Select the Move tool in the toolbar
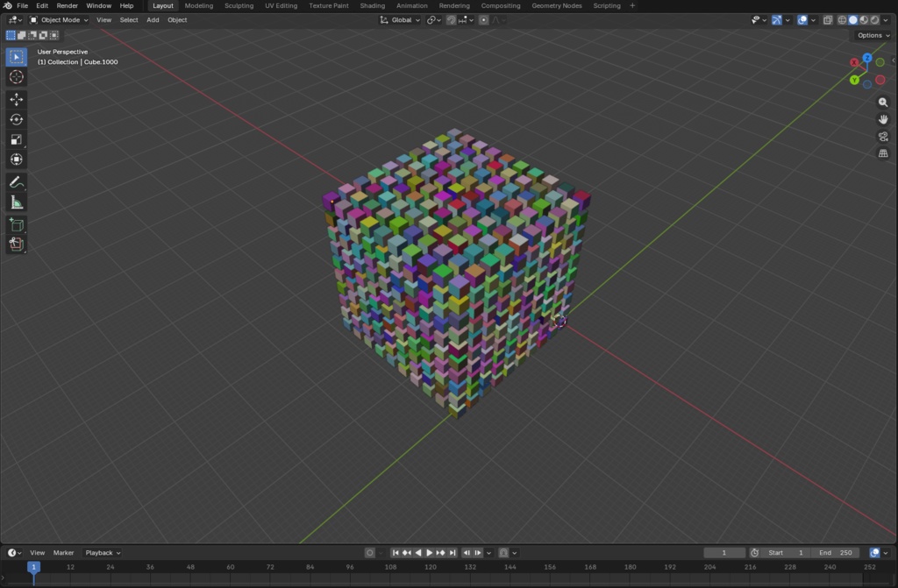 point(16,99)
